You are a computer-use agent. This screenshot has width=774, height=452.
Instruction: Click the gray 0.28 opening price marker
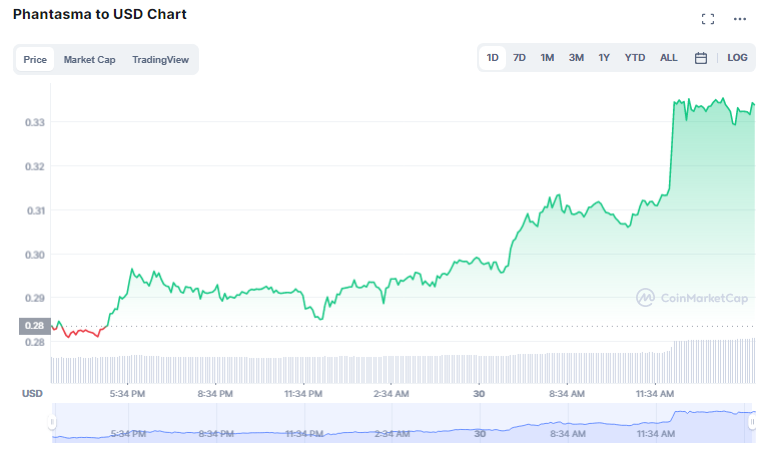(35, 326)
